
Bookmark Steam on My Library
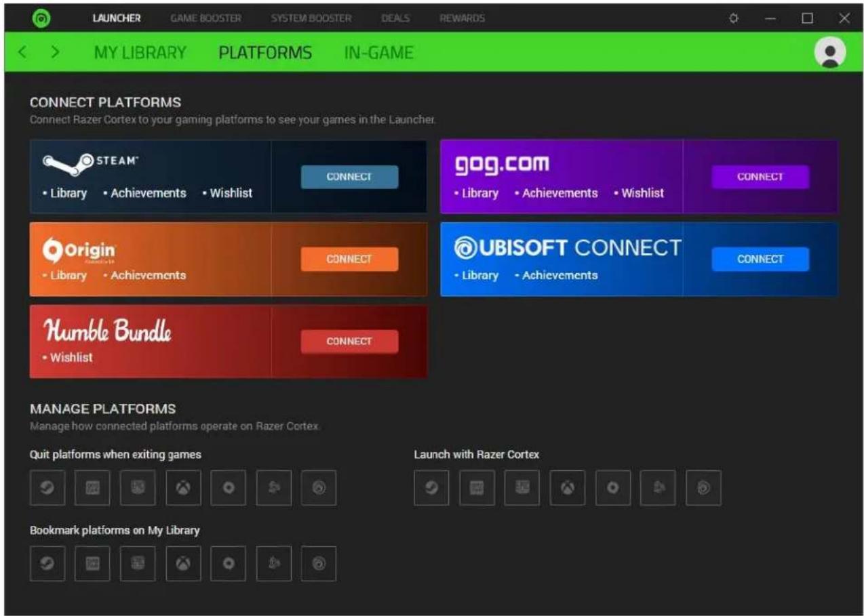(x=47, y=564)
